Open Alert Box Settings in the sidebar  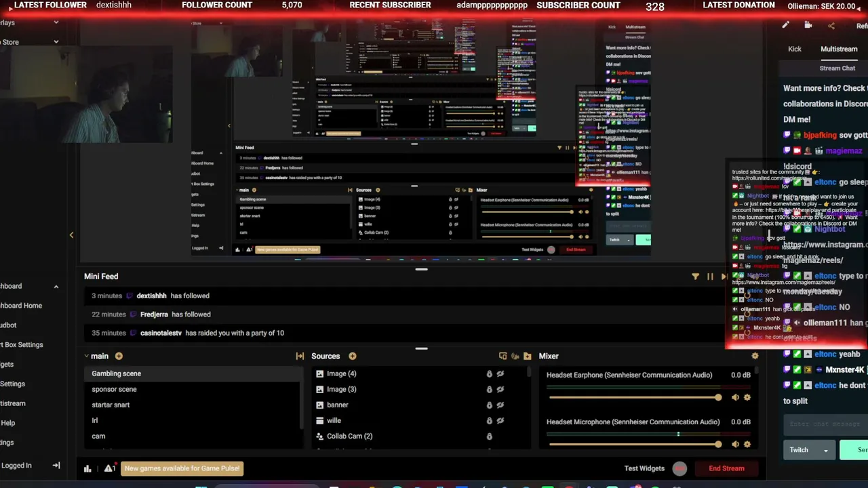click(x=21, y=345)
